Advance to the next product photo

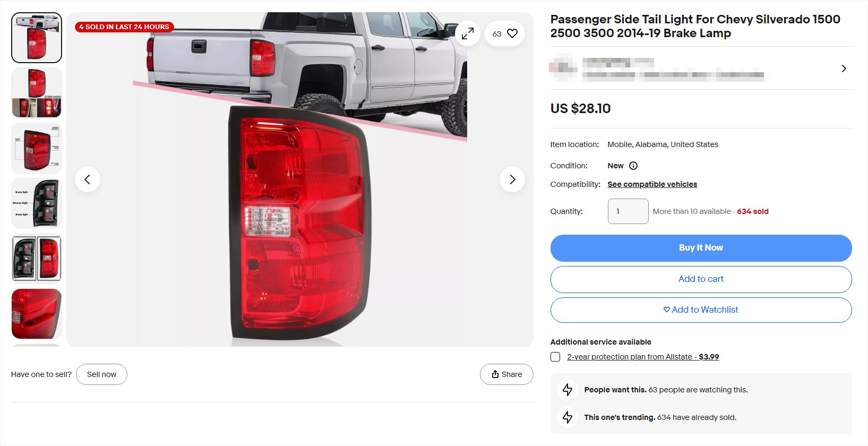512,179
